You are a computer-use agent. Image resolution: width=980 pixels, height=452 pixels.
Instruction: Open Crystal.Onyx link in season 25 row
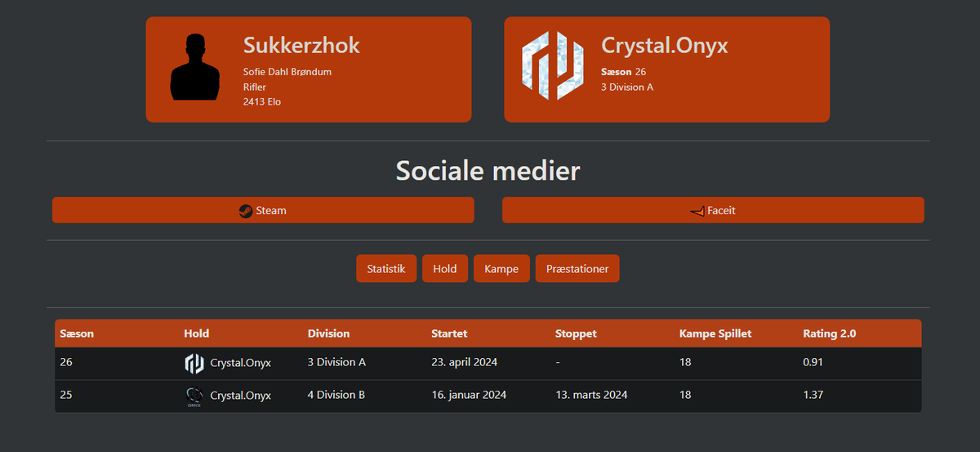pos(241,395)
